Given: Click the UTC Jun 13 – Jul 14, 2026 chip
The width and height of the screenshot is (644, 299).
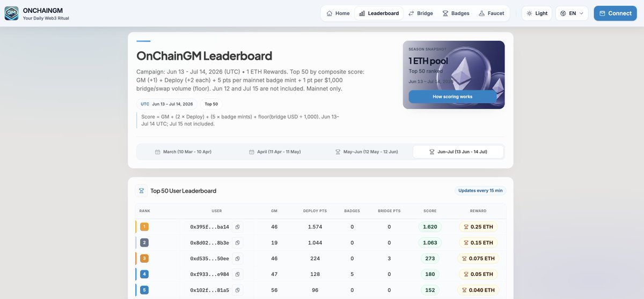Looking at the screenshot, I should (167, 104).
